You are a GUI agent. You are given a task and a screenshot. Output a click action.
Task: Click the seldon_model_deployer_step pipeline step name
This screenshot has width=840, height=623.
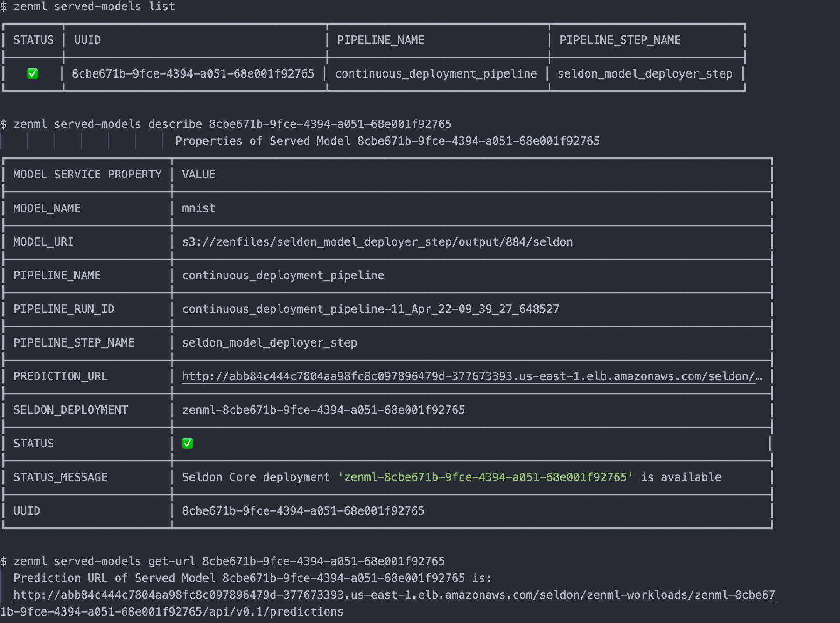(644, 73)
